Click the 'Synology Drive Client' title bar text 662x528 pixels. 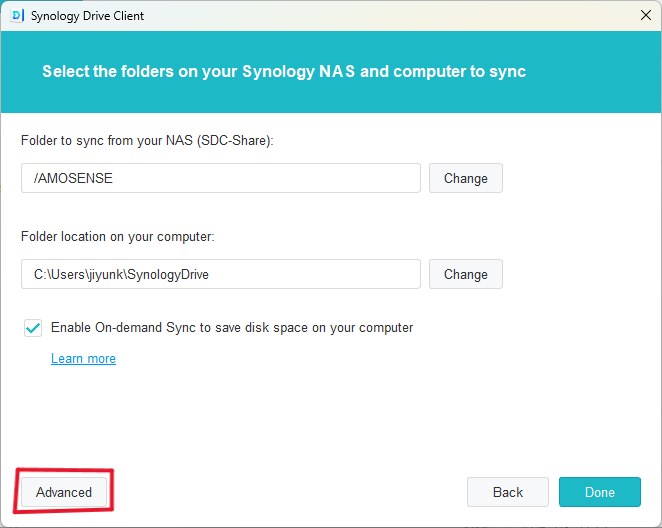coord(87,16)
